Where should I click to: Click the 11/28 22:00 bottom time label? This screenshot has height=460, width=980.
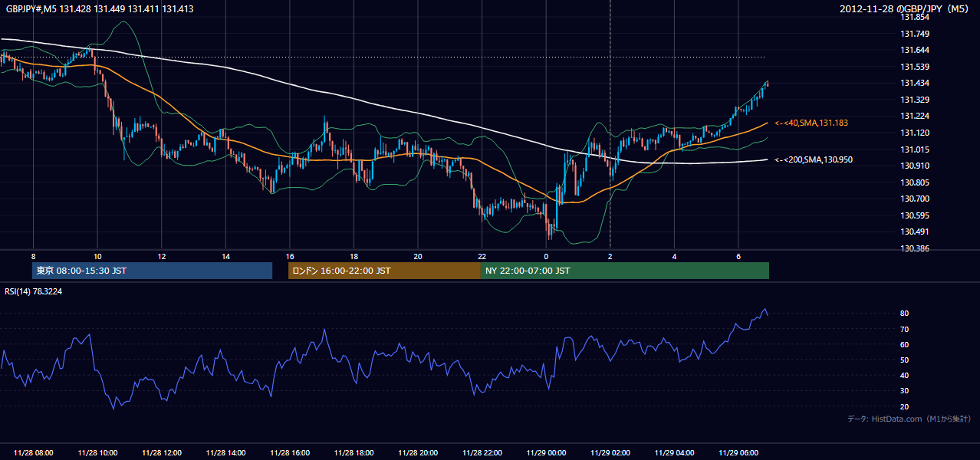(x=482, y=453)
